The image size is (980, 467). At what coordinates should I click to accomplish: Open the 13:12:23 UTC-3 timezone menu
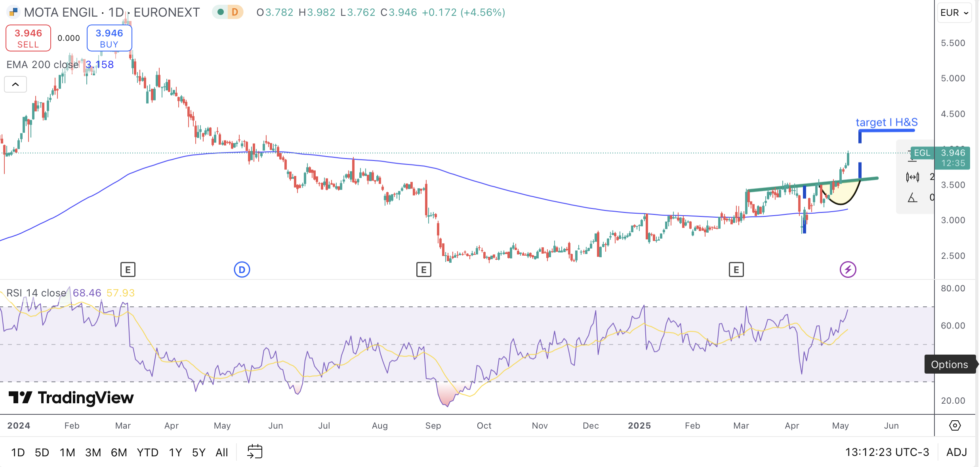(x=887, y=452)
